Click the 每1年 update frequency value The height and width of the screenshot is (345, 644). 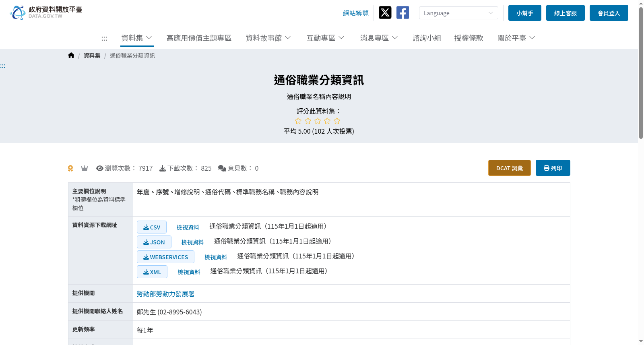pyautogui.click(x=145, y=330)
